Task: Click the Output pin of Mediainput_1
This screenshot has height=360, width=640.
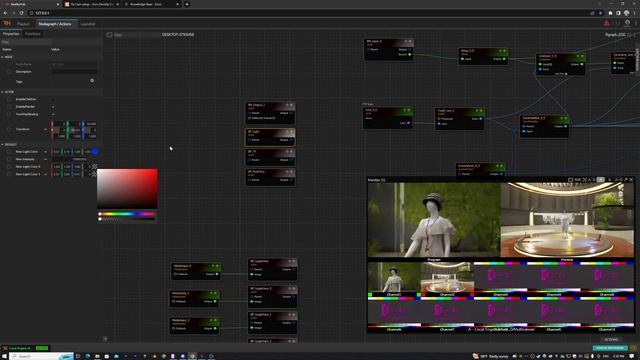Action: coord(215,302)
